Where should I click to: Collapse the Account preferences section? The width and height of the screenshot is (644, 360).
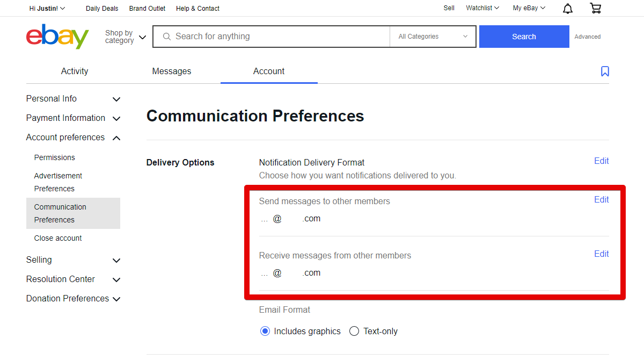74,138
